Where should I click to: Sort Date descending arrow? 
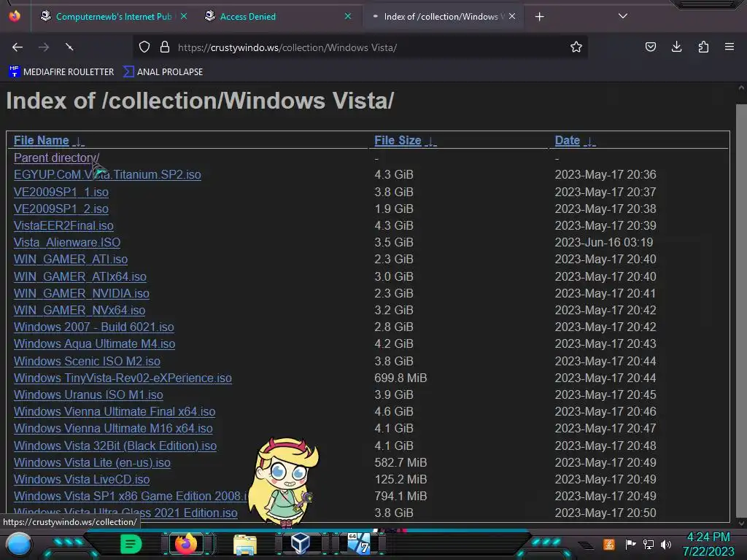pos(589,141)
